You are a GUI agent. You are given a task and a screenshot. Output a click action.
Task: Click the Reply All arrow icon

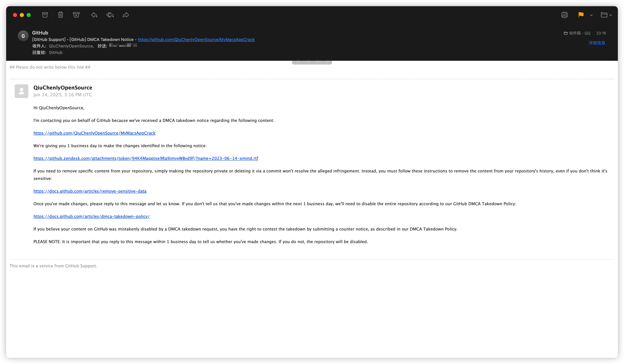[x=110, y=15]
